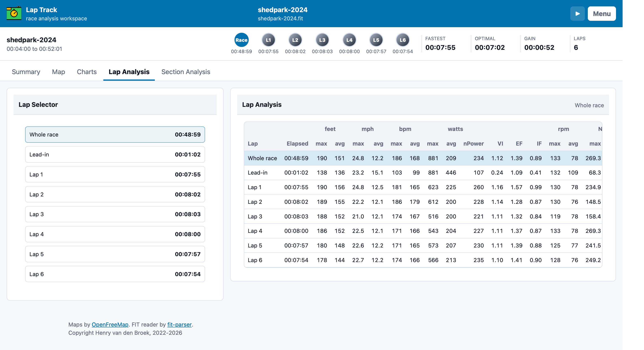Click the shedpark-2024.fit file name
This screenshot has width=644, height=350.
(280, 19)
